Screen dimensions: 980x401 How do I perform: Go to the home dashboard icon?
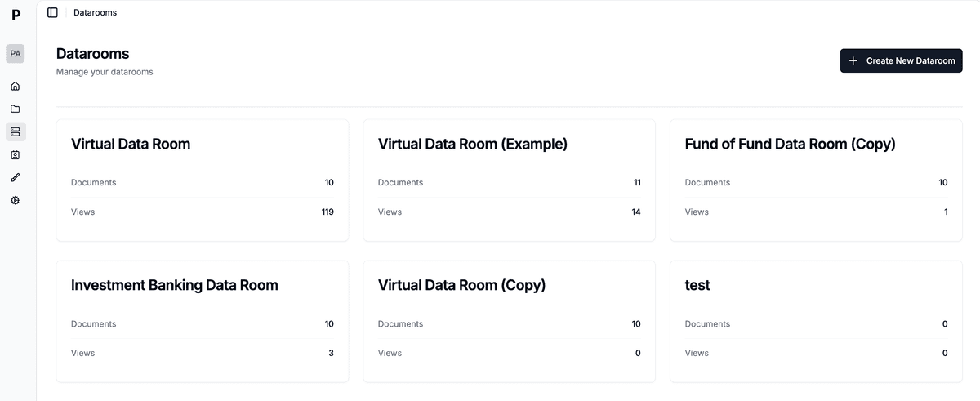(16, 86)
